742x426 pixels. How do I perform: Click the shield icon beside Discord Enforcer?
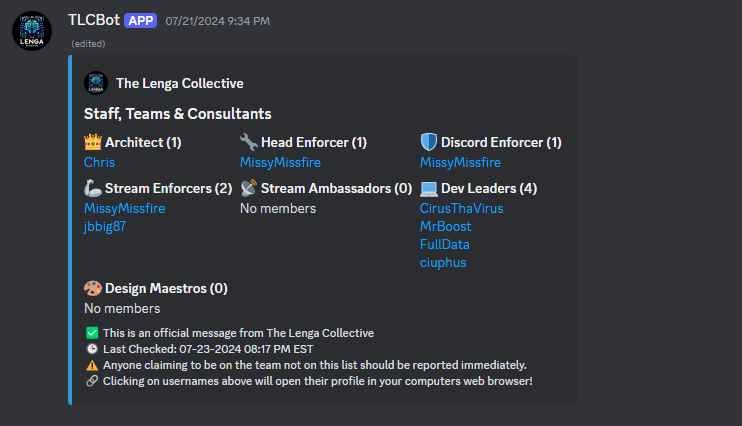point(429,142)
